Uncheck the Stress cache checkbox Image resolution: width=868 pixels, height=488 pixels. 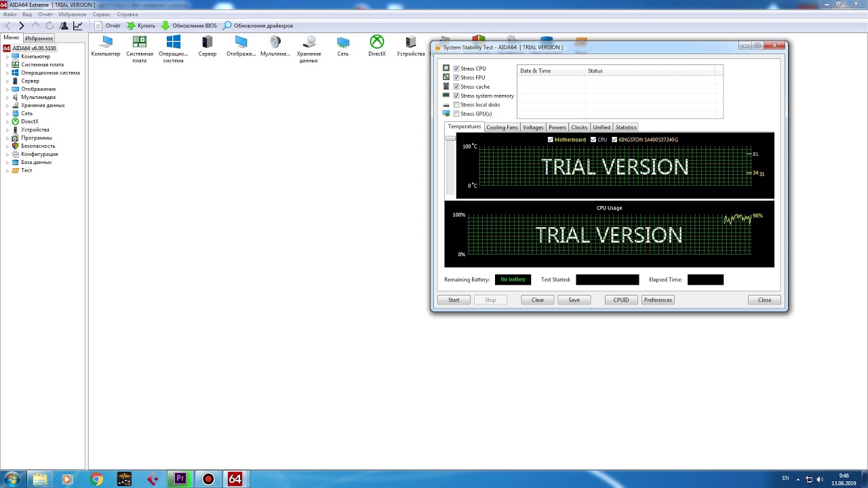pos(456,87)
